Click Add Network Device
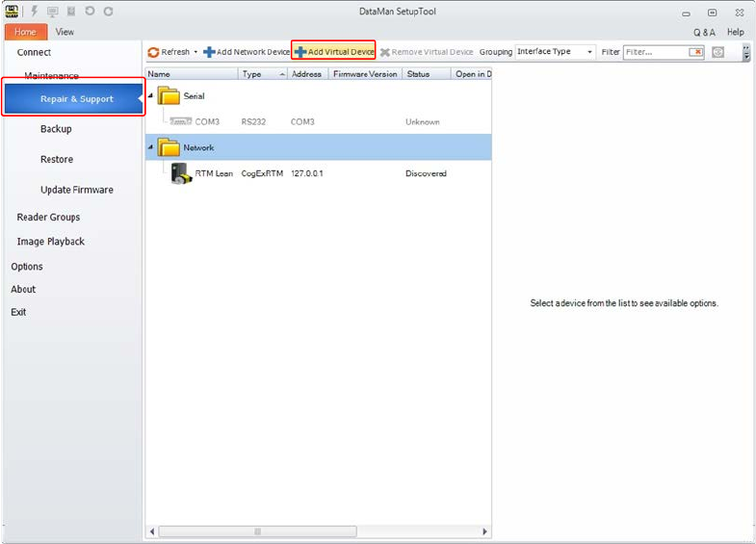The width and height of the screenshot is (756, 544). (247, 52)
